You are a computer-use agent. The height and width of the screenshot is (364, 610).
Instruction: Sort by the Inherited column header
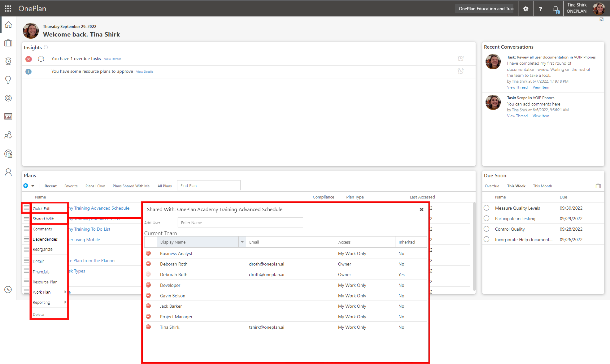[411, 242]
